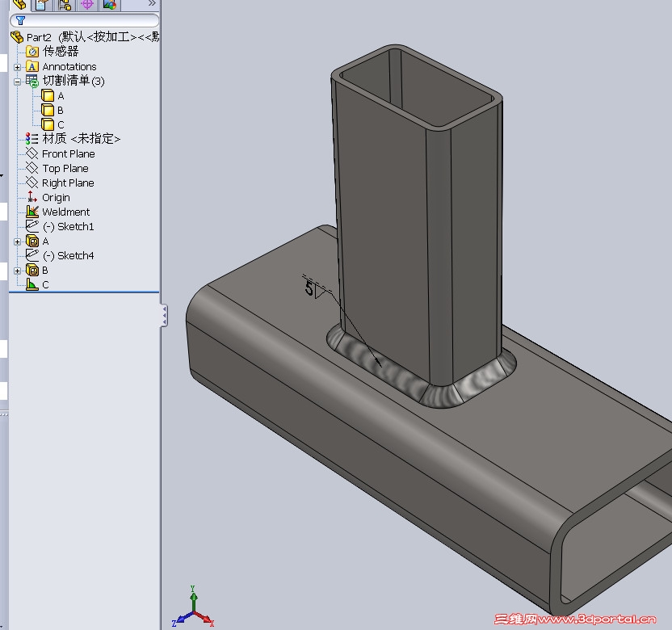Switch to the PropertyManager tab
The width and height of the screenshot is (672, 630).
(x=43, y=5)
